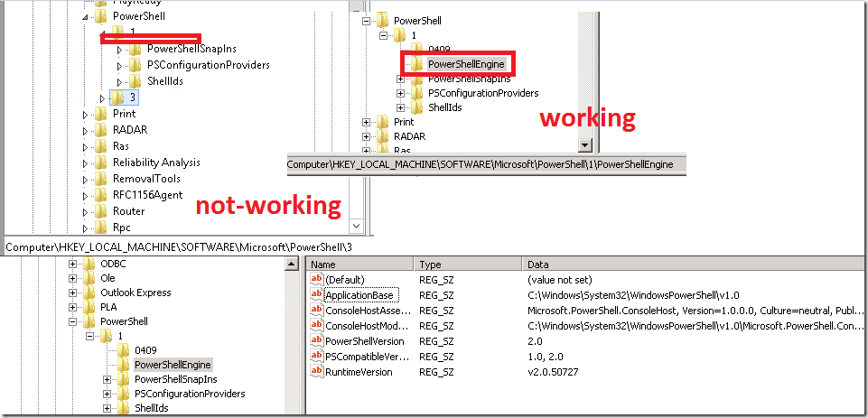This screenshot has width=868, height=418.
Task: Click the Reliability Analysis folder icon
Action: (x=101, y=163)
